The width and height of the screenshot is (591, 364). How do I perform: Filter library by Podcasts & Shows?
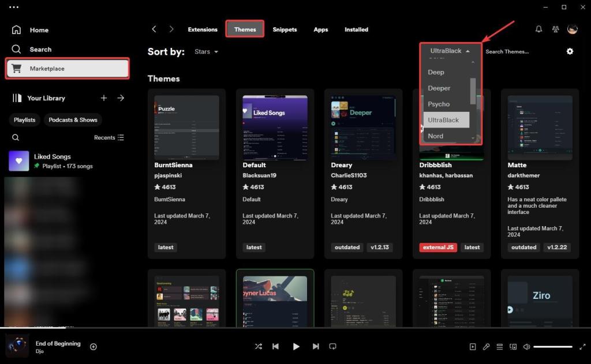point(73,120)
